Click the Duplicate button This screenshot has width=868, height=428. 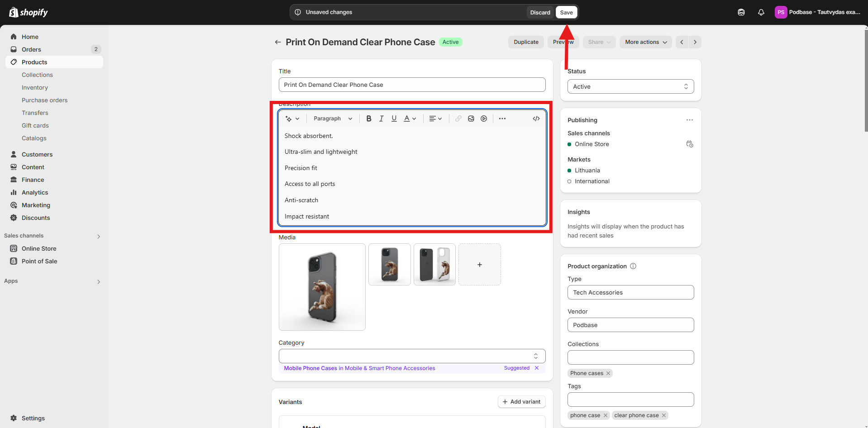[526, 42]
